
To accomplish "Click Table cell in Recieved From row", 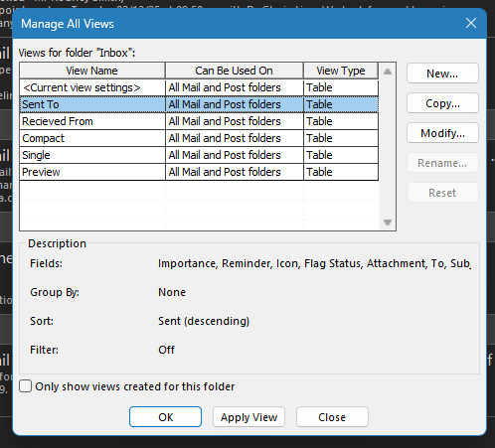I will 341,121.
